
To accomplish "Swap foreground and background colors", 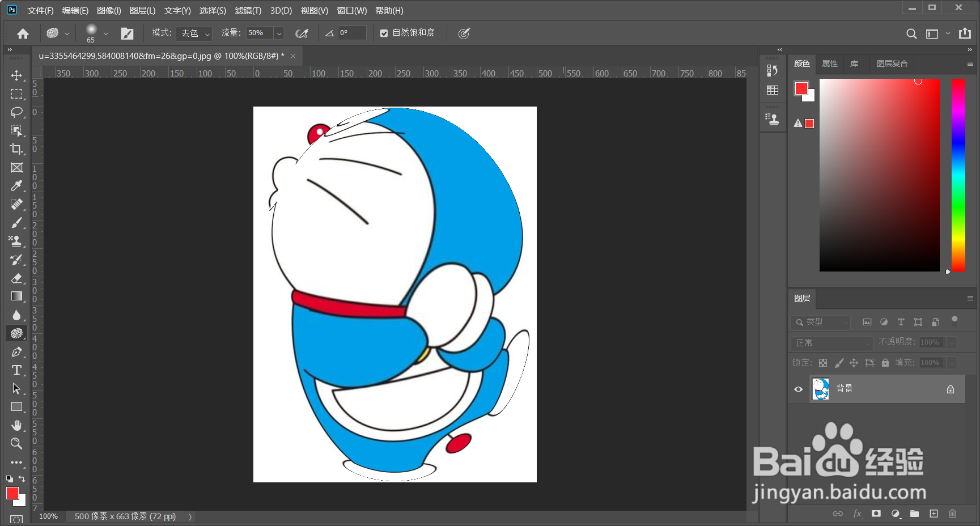I will [22, 479].
